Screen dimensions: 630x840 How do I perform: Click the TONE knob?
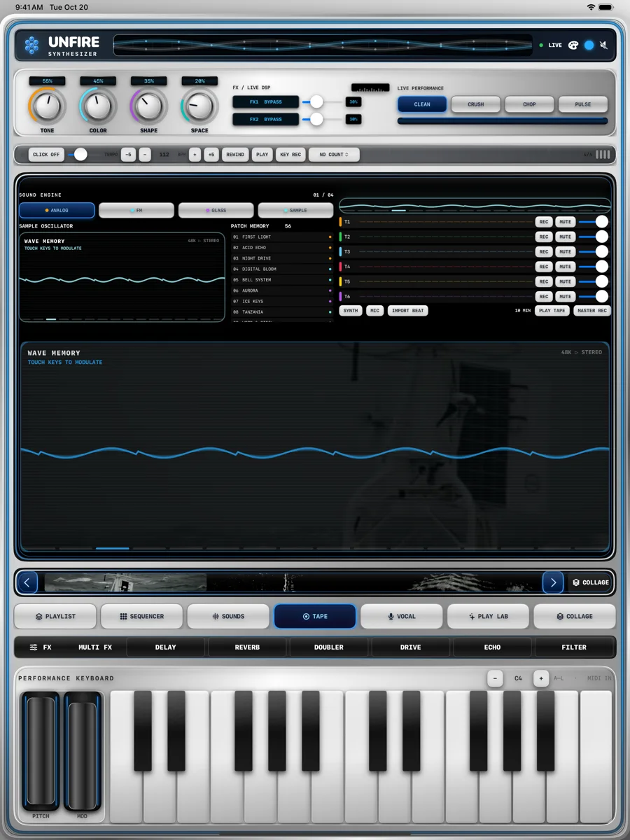(x=48, y=107)
